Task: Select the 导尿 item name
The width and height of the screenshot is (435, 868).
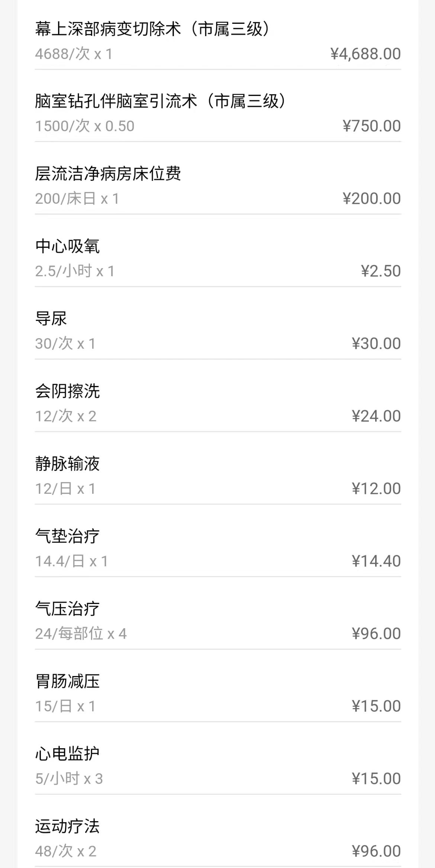Action: (x=51, y=319)
